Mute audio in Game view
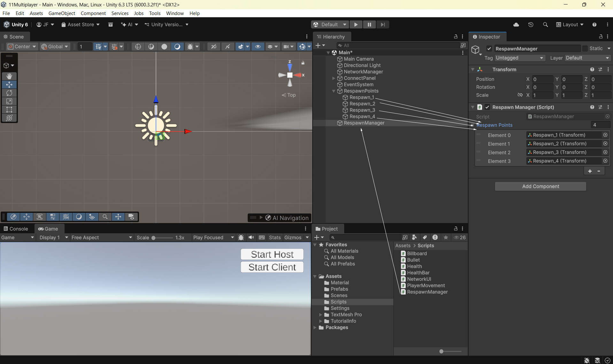 [251, 237]
